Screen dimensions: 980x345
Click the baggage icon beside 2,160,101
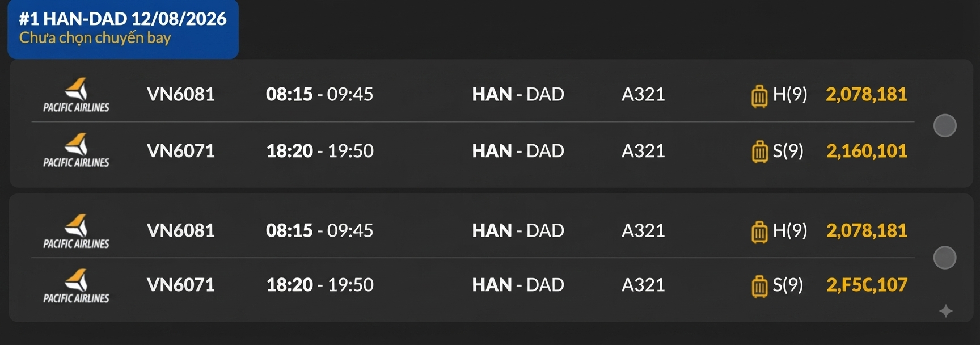click(x=759, y=152)
